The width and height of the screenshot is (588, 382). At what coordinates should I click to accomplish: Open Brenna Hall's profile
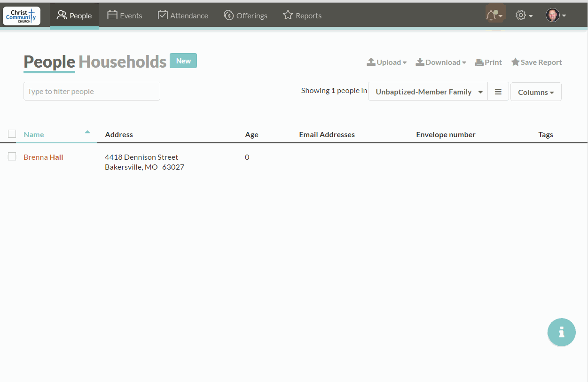pos(43,157)
